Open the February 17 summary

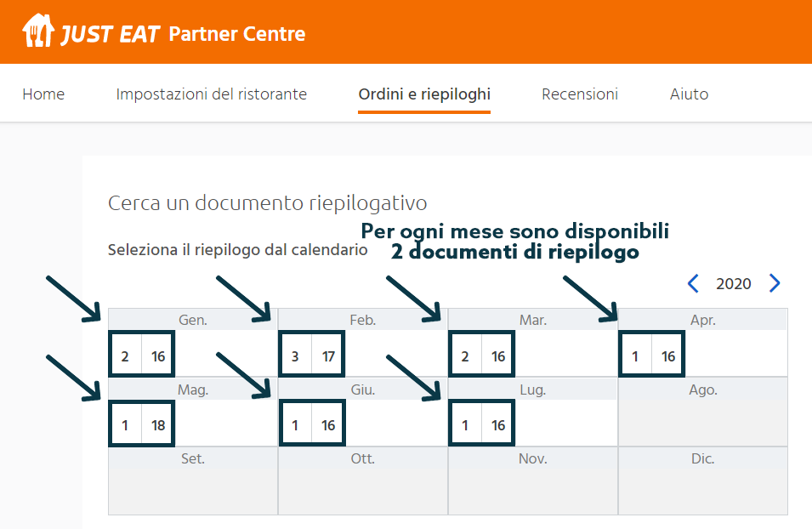[328, 356]
